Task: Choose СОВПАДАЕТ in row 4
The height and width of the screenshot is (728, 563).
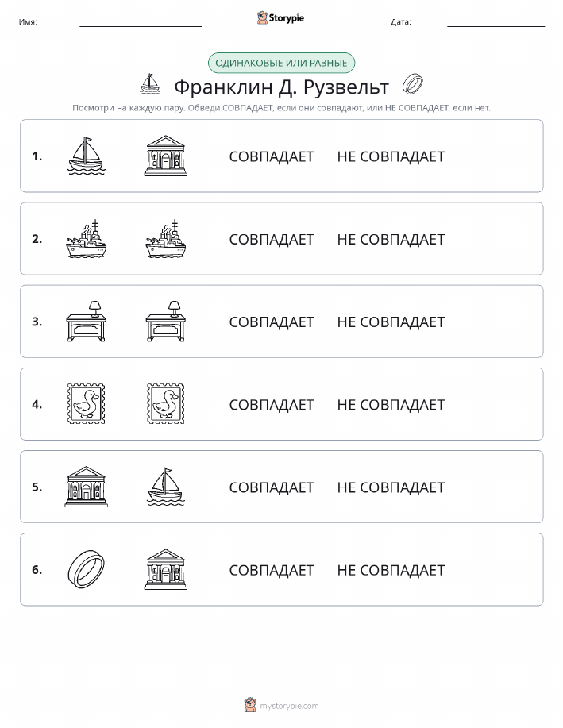Action: coord(272,405)
